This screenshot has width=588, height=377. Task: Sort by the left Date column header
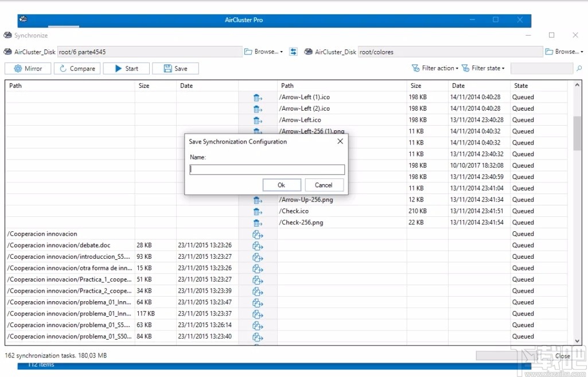click(x=207, y=85)
